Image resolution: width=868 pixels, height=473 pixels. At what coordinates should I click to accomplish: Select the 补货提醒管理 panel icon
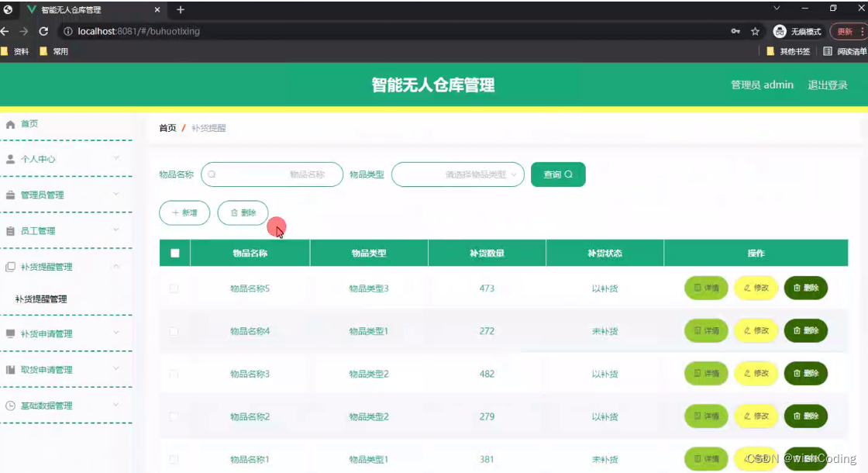(x=10, y=265)
